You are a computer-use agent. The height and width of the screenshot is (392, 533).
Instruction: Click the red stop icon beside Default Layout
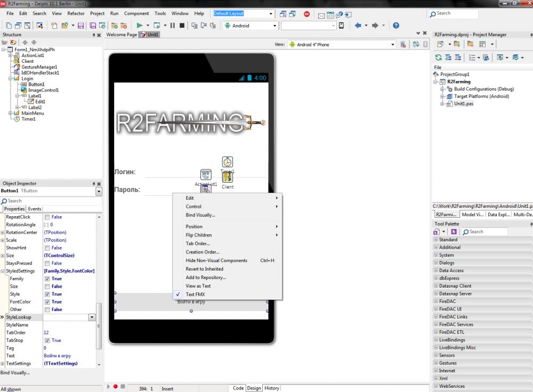pos(306,14)
